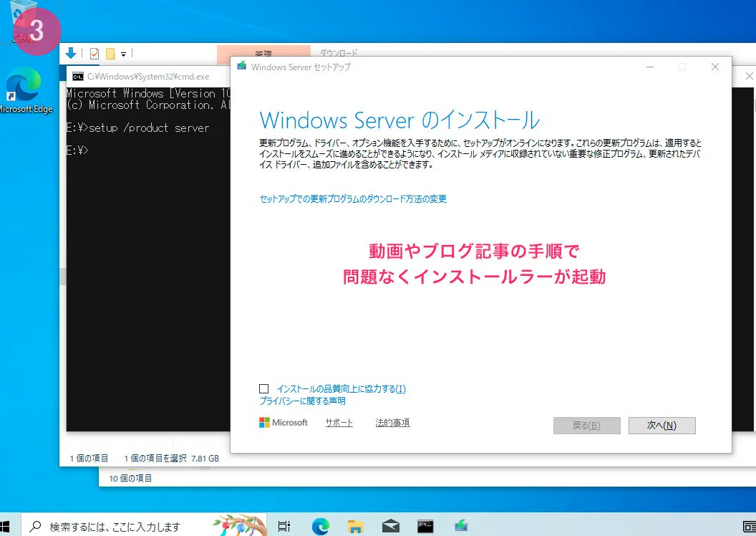Select the 管理 tab in Explorer's ribbon
The image size is (756, 536).
[263, 53]
